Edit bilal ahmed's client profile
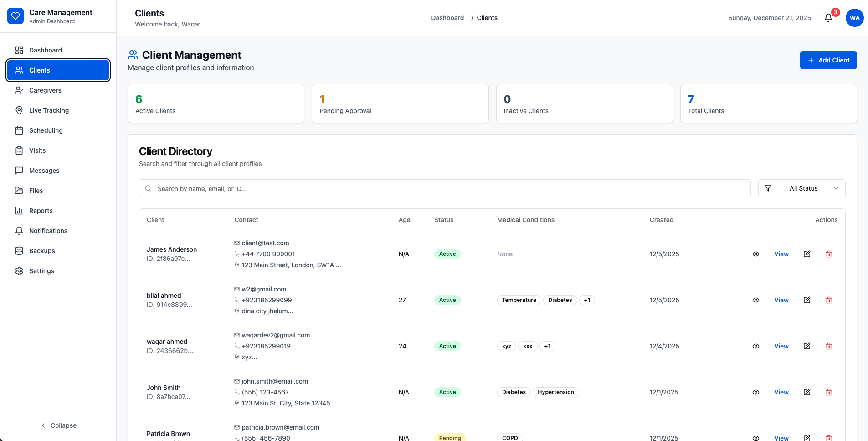This screenshot has height=441, width=868. pos(807,300)
